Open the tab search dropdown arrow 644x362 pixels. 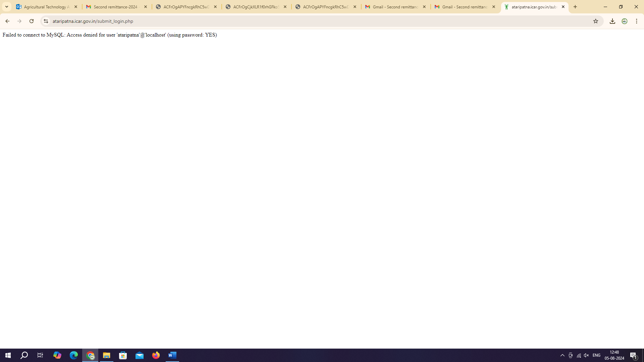click(6, 7)
